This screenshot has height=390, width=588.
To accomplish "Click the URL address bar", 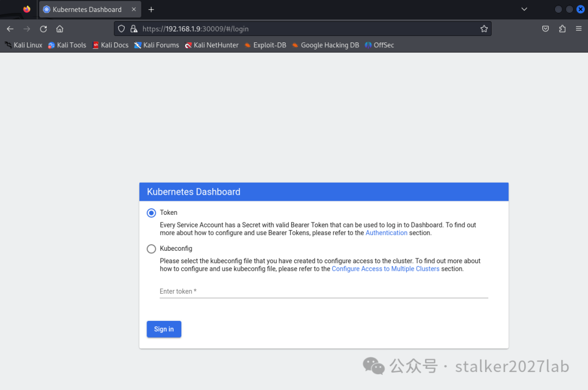I will click(x=302, y=29).
